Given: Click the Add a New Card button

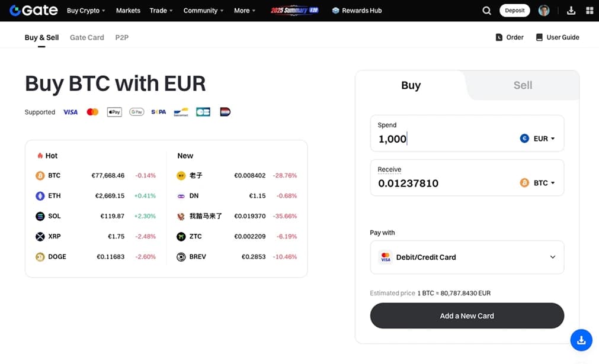Looking at the screenshot, I should [467, 316].
